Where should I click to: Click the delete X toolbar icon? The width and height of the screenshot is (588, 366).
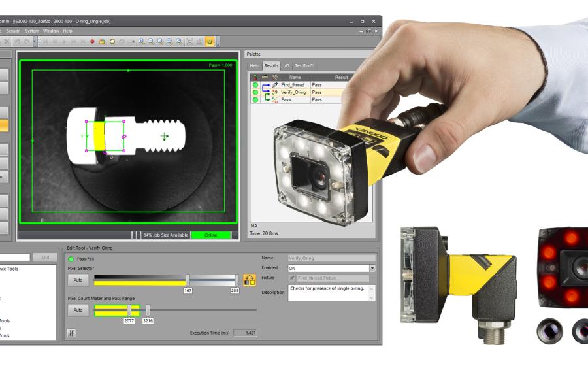tap(7, 42)
